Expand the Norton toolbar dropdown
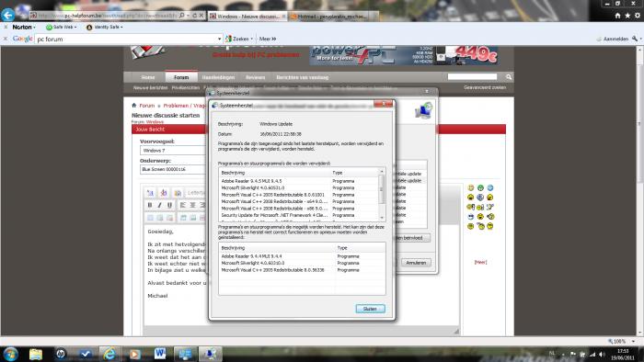Screen dimensions: 644x362 (24, 27)
